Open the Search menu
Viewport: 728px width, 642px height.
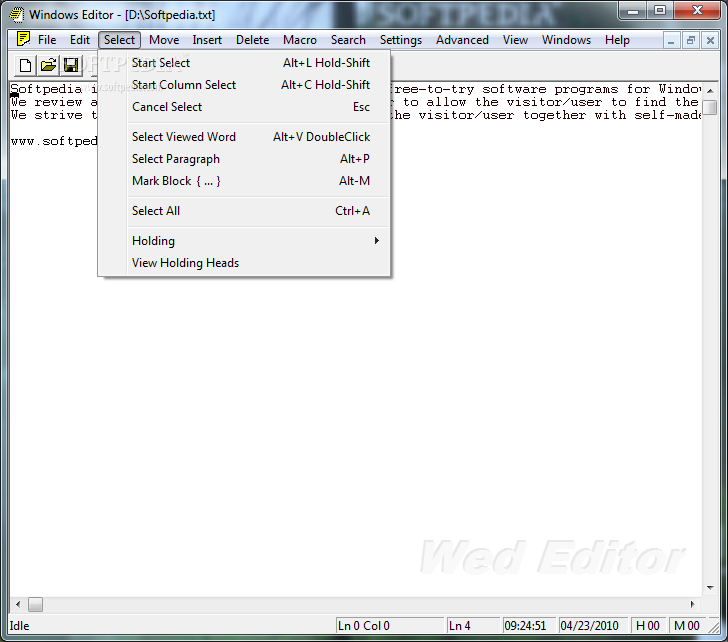click(x=348, y=40)
